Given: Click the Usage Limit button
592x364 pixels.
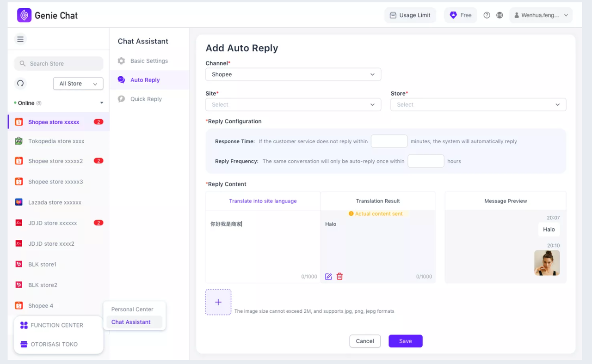Looking at the screenshot, I should tap(410, 15).
